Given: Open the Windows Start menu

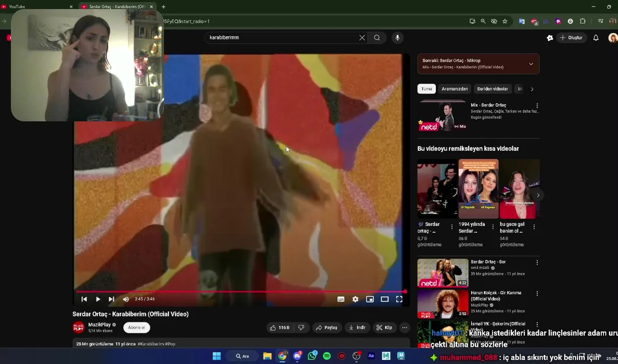Looking at the screenshot, I should point(217,356).
